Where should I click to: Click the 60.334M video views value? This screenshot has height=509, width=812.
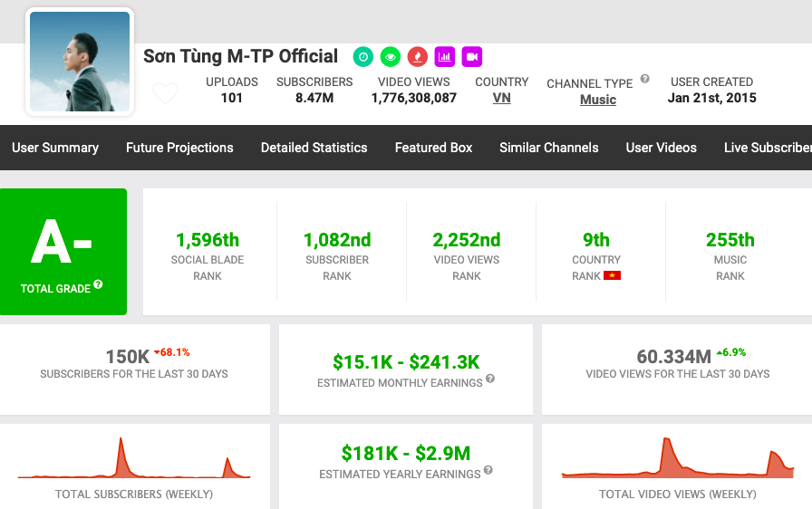coord(673,357)
